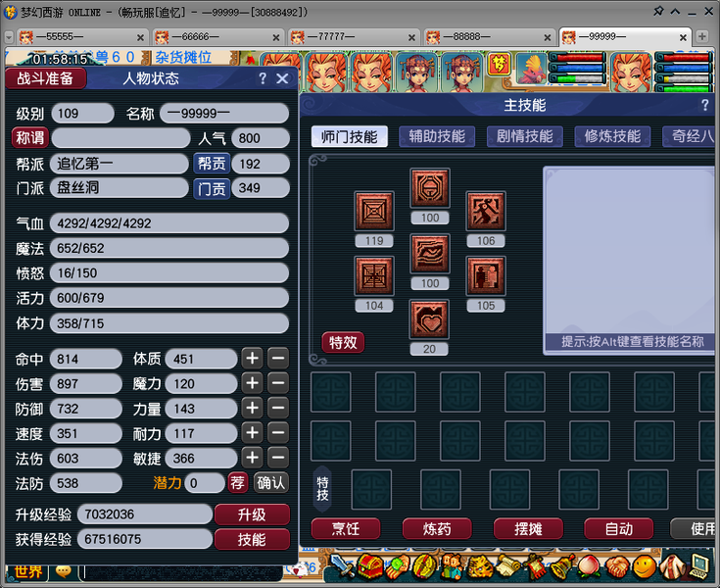Click the pink bird pet portrait
Image resolution: width=720 pixels, height=588 pixels.
tap(531, 69)
